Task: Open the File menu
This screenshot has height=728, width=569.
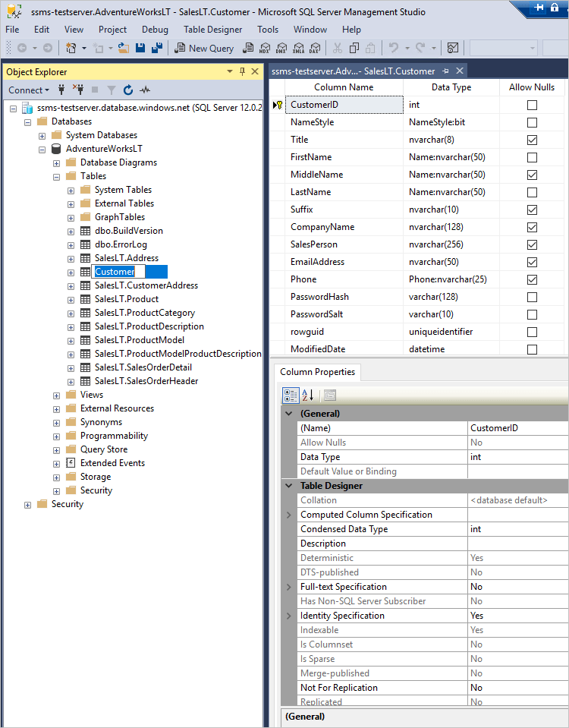Action: [x=12, y=30]
